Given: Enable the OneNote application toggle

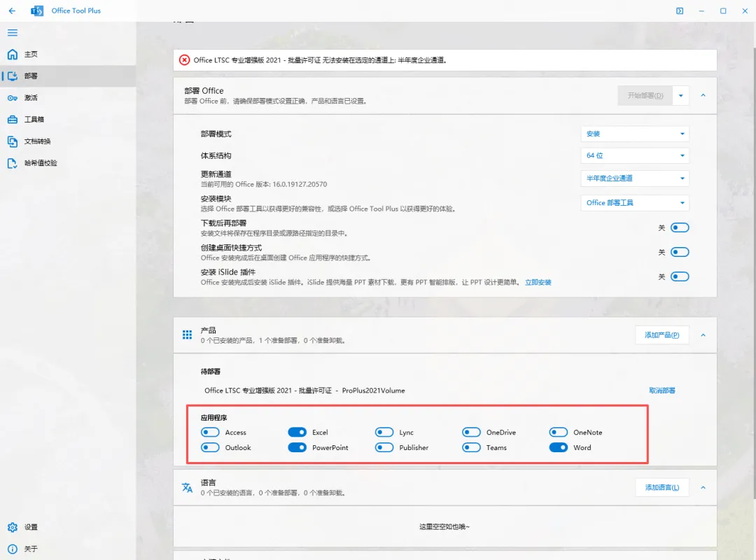Looking at the screenshot, I should click(559, 432).
